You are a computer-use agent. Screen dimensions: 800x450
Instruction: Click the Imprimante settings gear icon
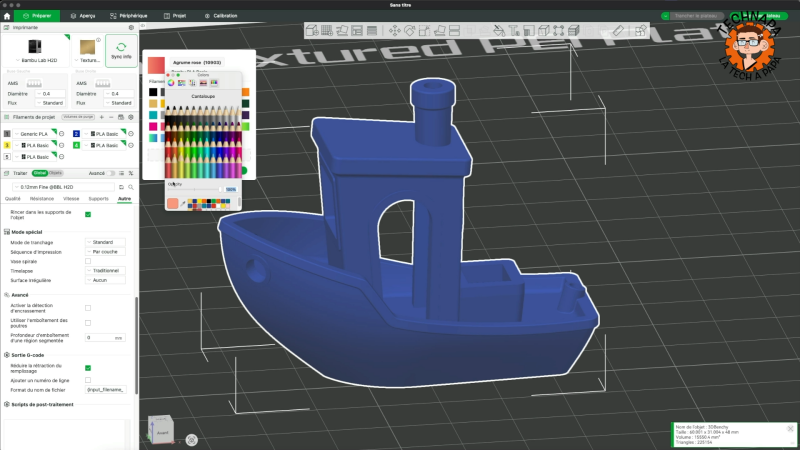(131, 28)
